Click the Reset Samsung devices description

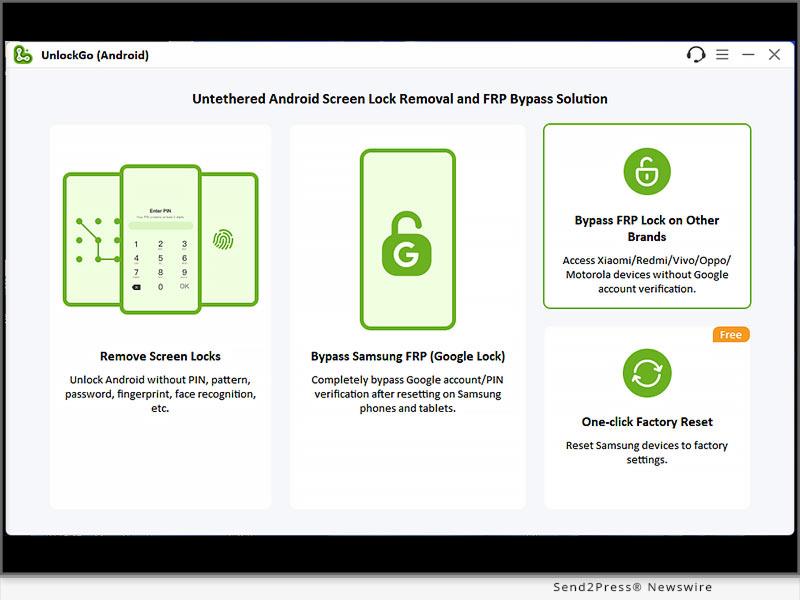(647, 453)
